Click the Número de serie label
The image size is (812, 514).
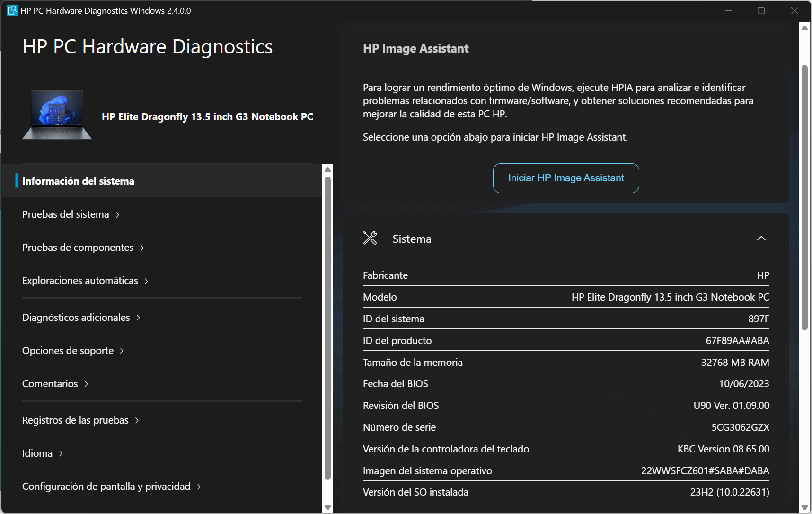(x=399, y=427)
